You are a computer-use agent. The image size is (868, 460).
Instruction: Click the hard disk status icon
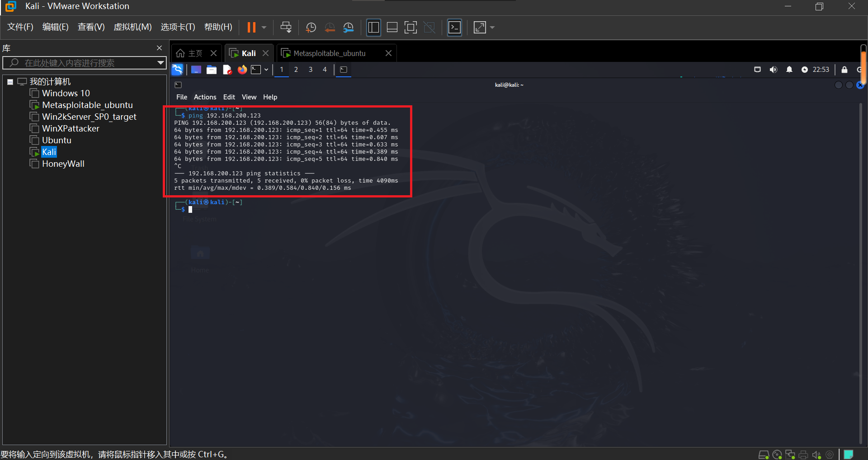click(x=764, y=455)
